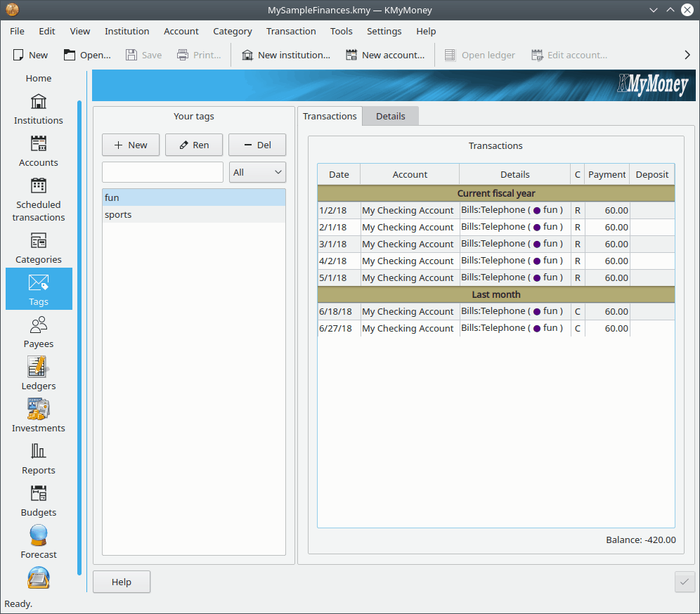Open the Institution menu
700x614 pixels.
tap(127, 31)
